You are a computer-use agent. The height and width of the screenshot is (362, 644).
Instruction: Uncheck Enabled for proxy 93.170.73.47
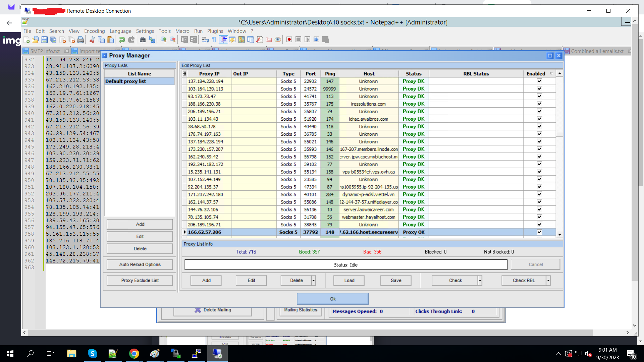point(539,96)
